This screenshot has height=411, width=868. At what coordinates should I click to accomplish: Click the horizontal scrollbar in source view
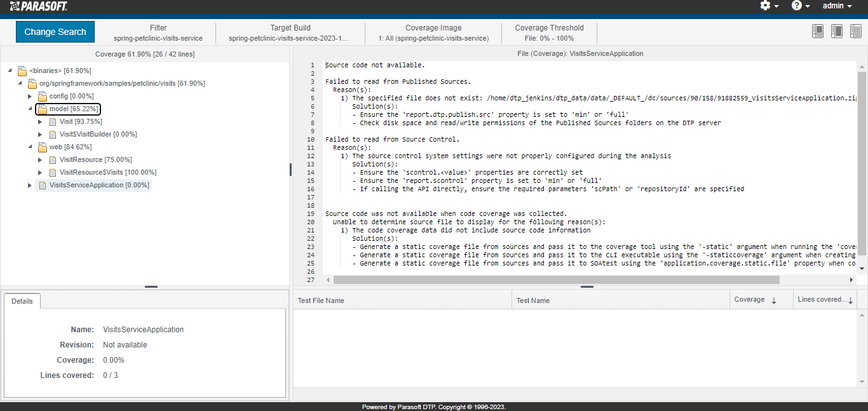pyautogui.click(x=556, y=280)
